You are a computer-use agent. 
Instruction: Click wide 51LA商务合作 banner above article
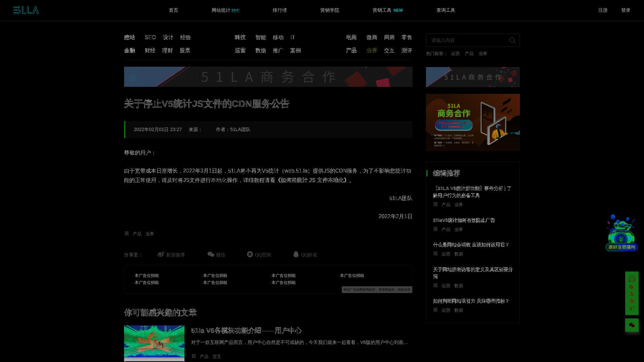click(x=268, y=77)
